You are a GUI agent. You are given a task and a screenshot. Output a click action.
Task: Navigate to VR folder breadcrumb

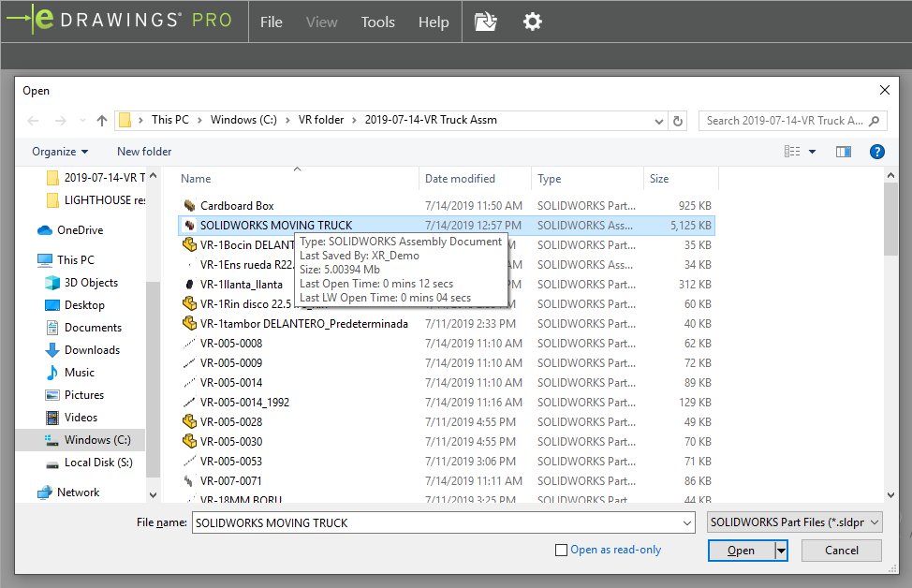coord(321,120)
